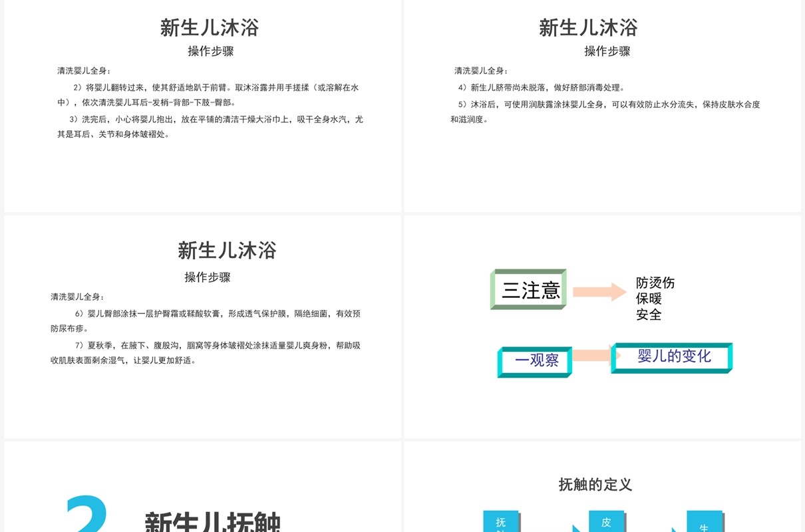
Task: Select line 4) 新生儿脐带尚未脱落
Action: coord(541,87)
